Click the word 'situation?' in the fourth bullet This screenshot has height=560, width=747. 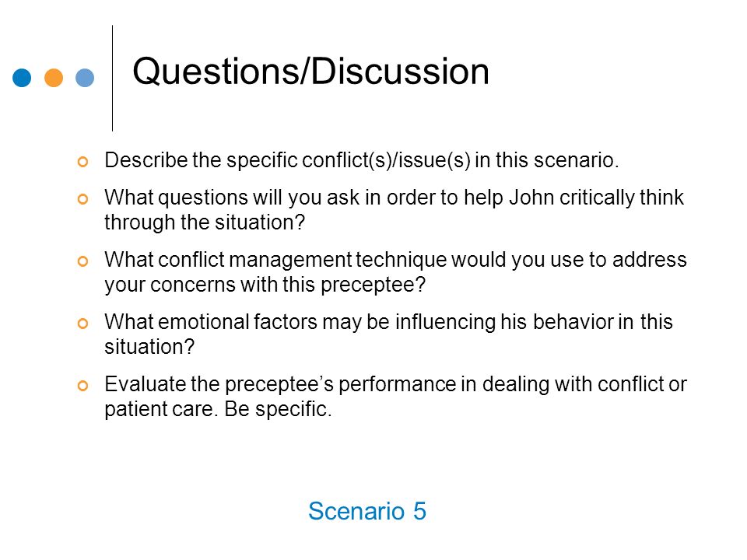tap(149, 347)
